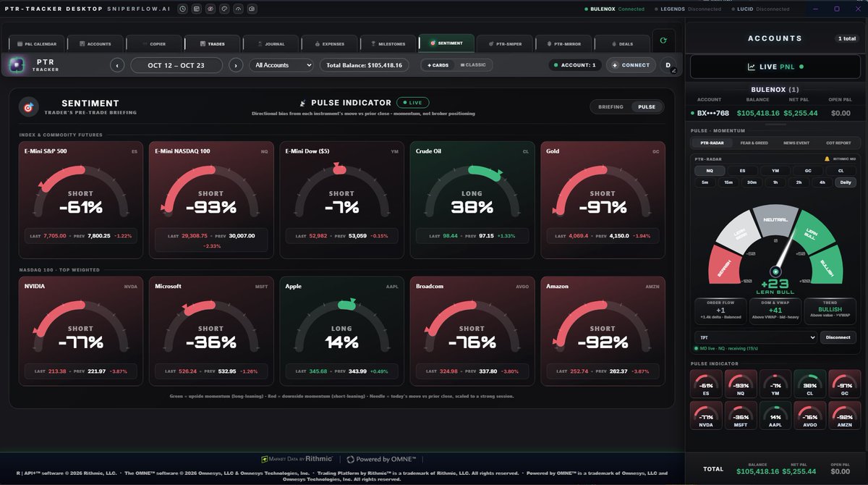The height and width of the screenshot is (485, 868).
Task: Click the Disconnect button in radar panel
Action: (x=838, y=337)
